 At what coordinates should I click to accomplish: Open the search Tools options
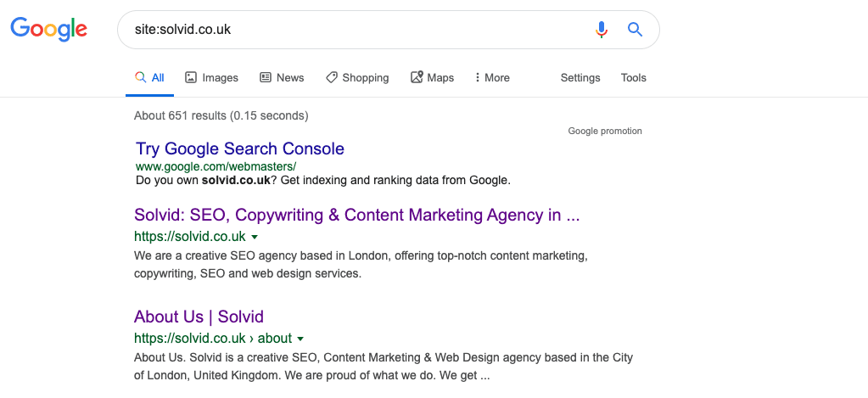click(x=633, y=77)
